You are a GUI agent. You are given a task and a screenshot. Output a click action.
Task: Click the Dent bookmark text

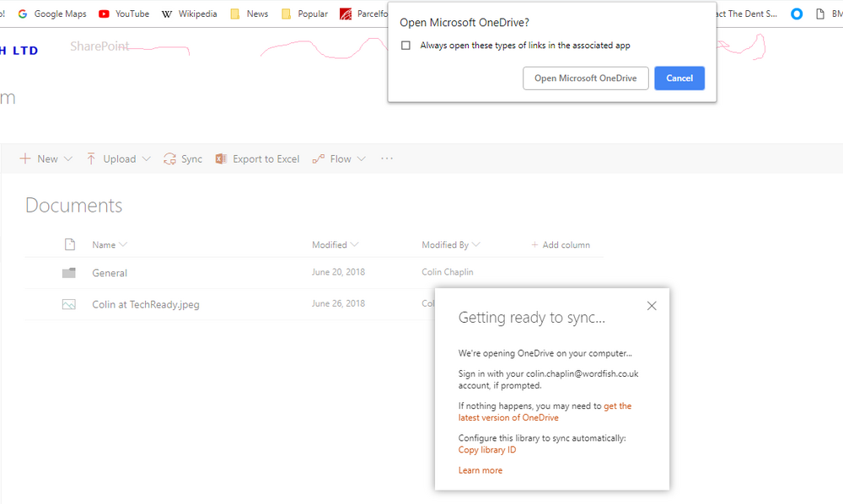(747, 14)
